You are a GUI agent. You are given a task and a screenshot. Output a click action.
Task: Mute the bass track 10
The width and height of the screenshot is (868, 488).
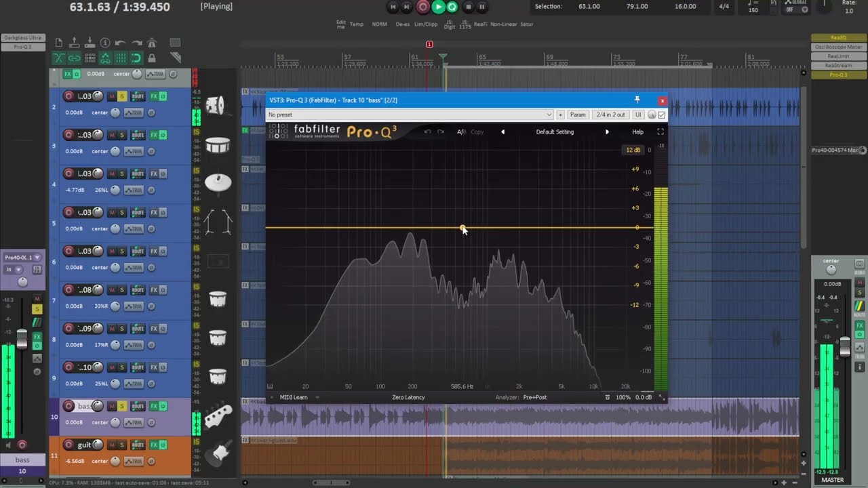click(112, 406)
